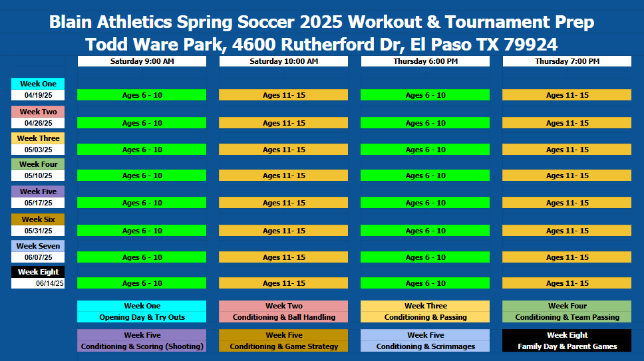Screen dimensions: 644x361
Task: Click Ages 11- 15 under Saturday 10:00 AM, Week Three
Action: click(x=283, y=150)
